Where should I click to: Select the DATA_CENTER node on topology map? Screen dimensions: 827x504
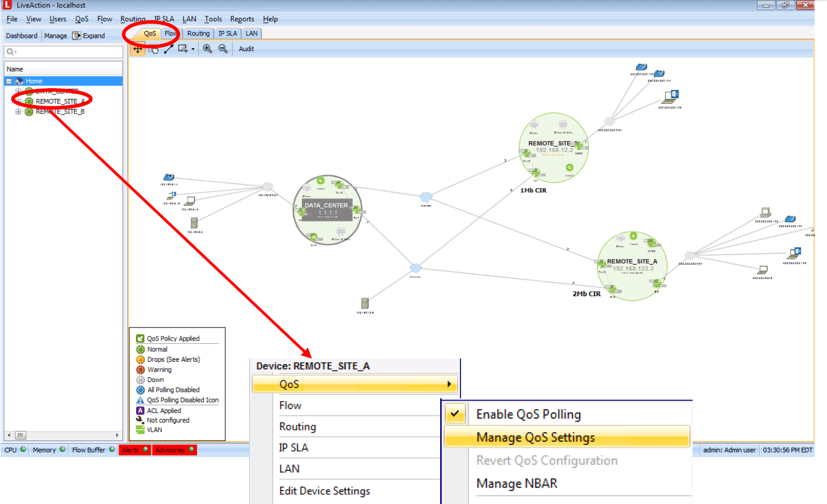pyautogui.click(x=328, y=210)
